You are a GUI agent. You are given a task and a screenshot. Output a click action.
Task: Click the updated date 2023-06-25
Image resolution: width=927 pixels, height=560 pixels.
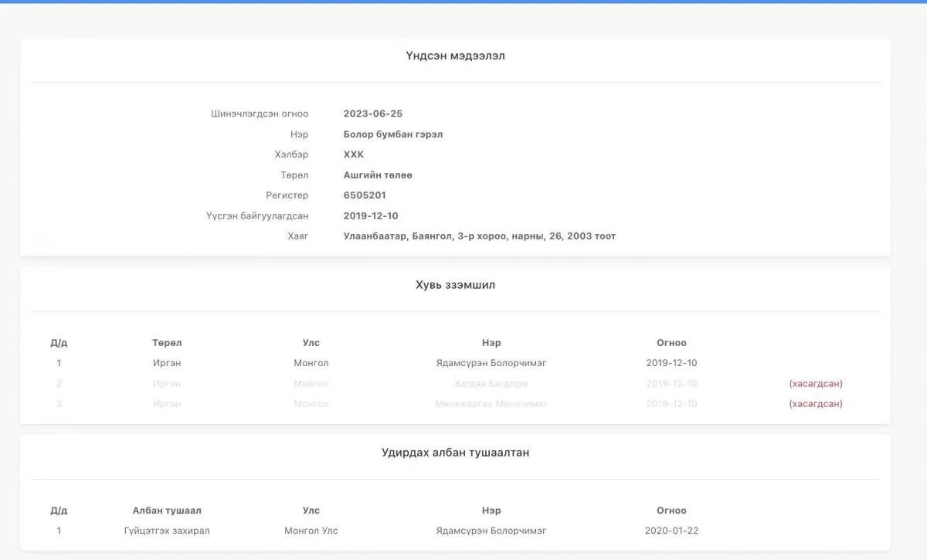tap(373, 114)
